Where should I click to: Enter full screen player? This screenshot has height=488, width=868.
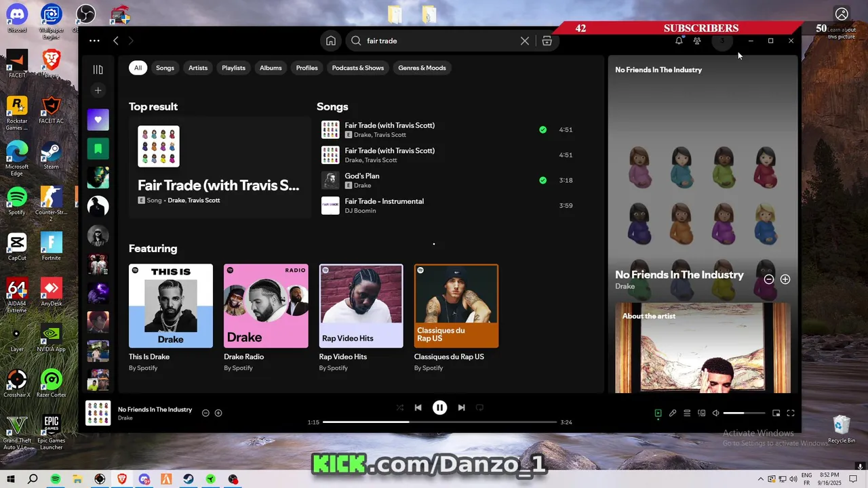791,413
